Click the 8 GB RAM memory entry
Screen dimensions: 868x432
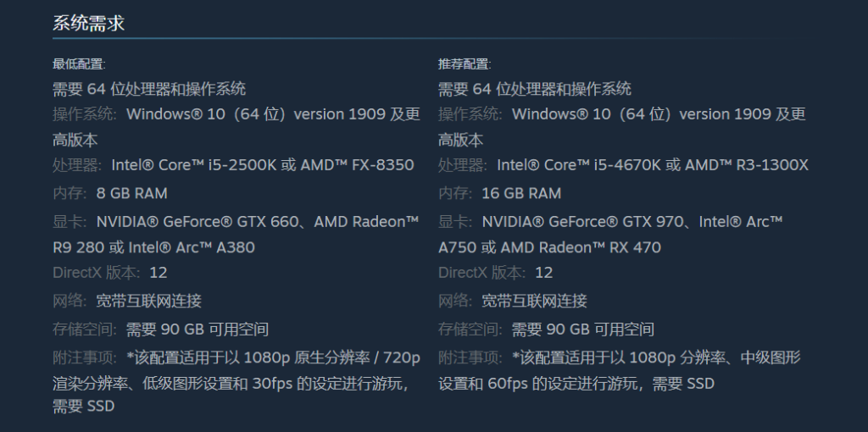click(x=131, y=193)
